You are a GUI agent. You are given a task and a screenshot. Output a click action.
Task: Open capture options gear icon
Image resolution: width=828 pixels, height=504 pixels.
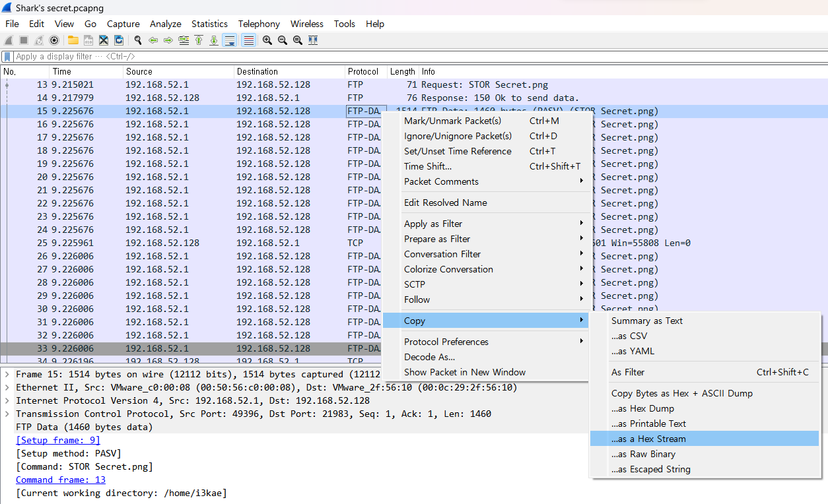pos(54,40)
